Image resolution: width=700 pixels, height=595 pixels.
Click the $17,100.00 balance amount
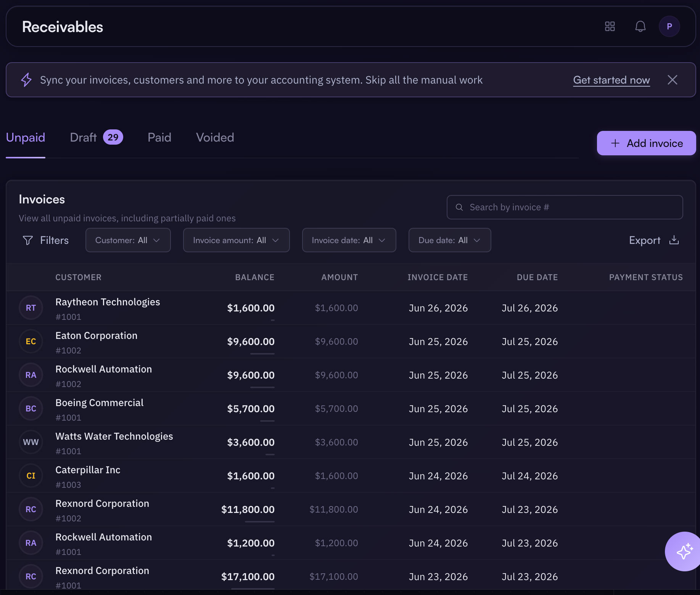(248, 577)
